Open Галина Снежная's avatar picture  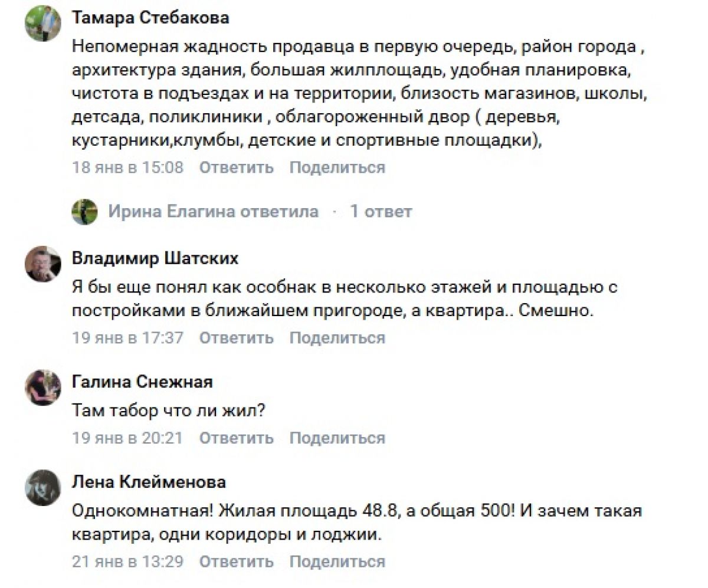[x=42, y=387]
